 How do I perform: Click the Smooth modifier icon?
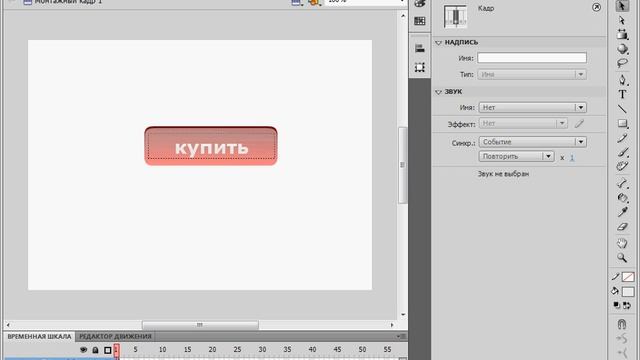622,338
